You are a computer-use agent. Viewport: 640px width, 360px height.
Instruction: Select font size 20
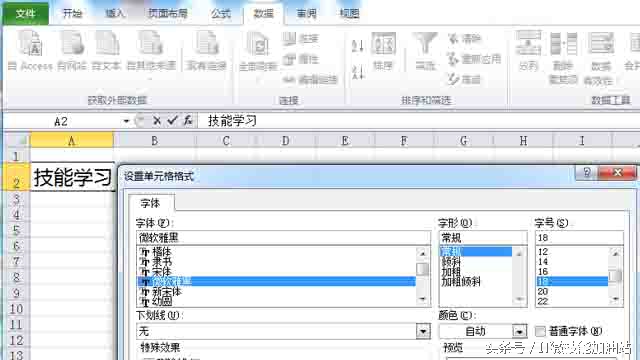point(543,291)
